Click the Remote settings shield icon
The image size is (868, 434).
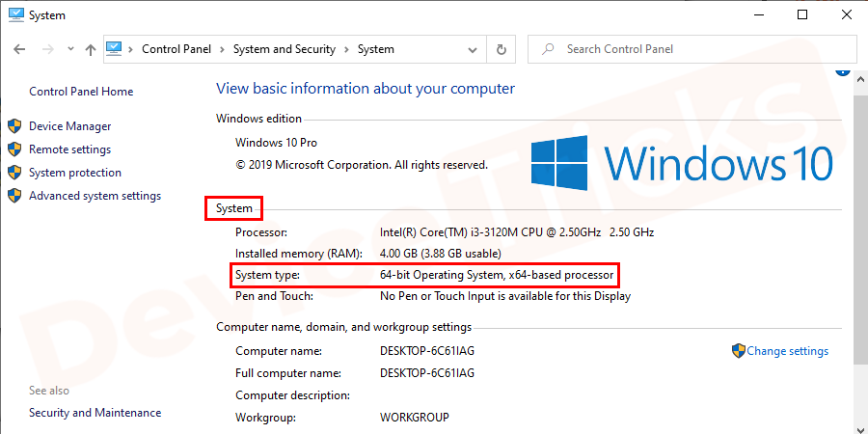(x=14, y=149)
